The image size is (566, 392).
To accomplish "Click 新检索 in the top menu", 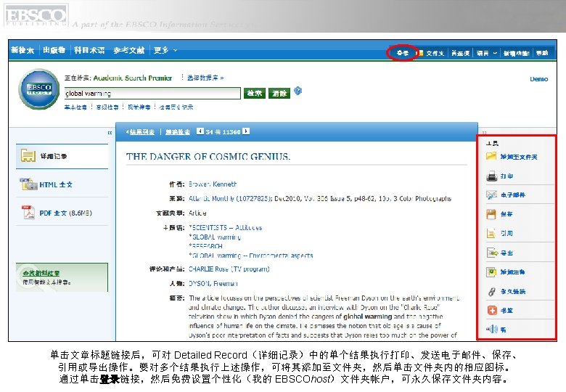I will [22, 50].
